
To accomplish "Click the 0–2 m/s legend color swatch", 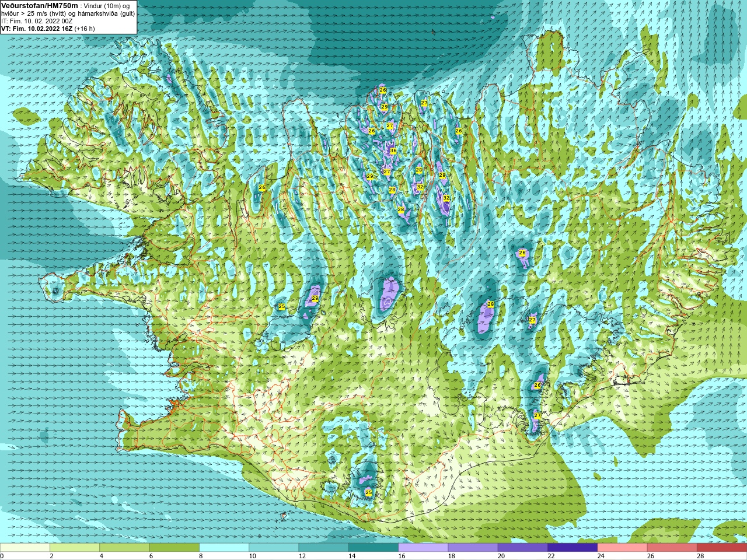I will click(x=25, y=548).
